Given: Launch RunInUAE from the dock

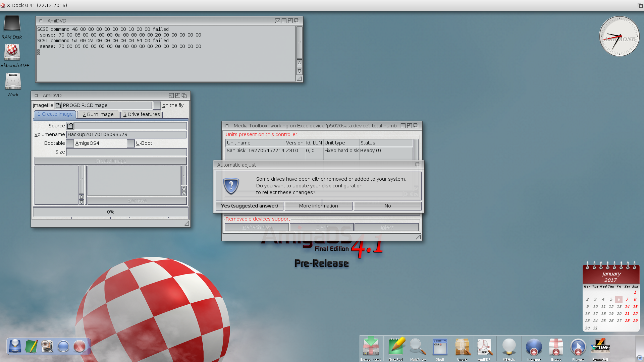Looking at the screenshot, I should 600,347.
